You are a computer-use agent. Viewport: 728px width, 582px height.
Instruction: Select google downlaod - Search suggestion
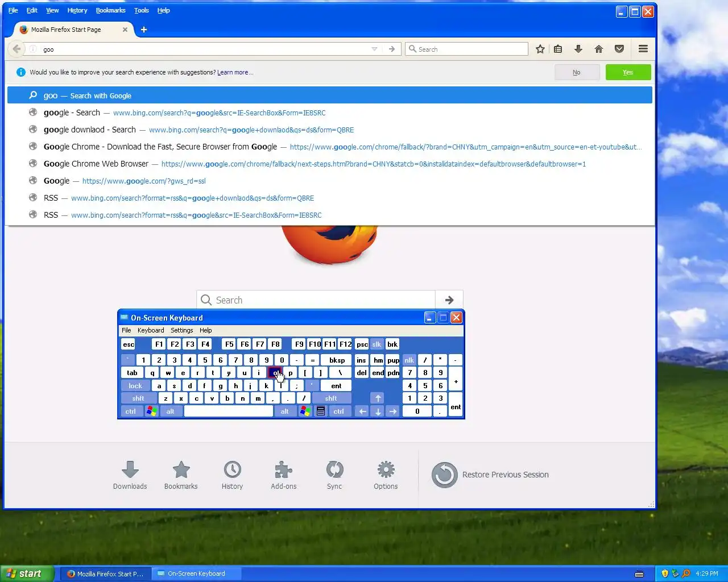[330, 130]
